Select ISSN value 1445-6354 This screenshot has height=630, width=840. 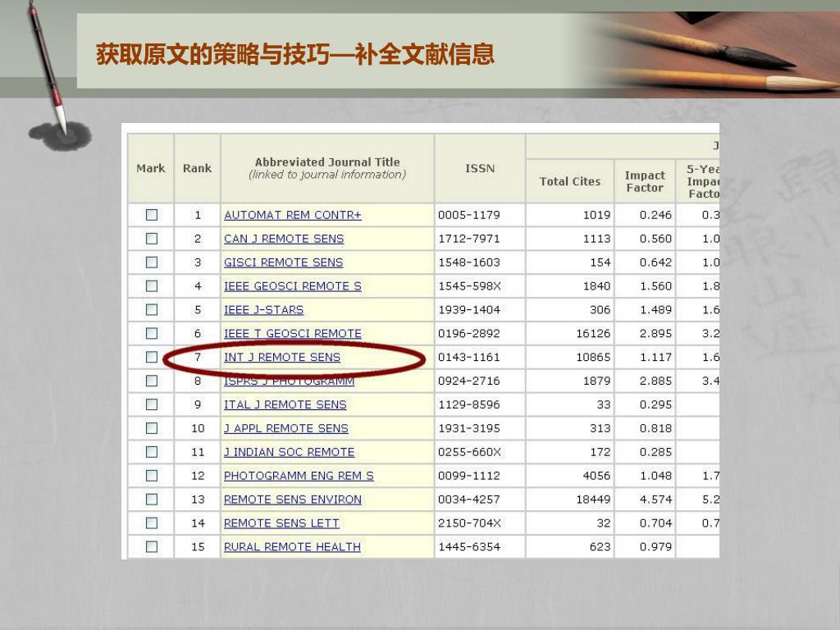coord(468,546)
